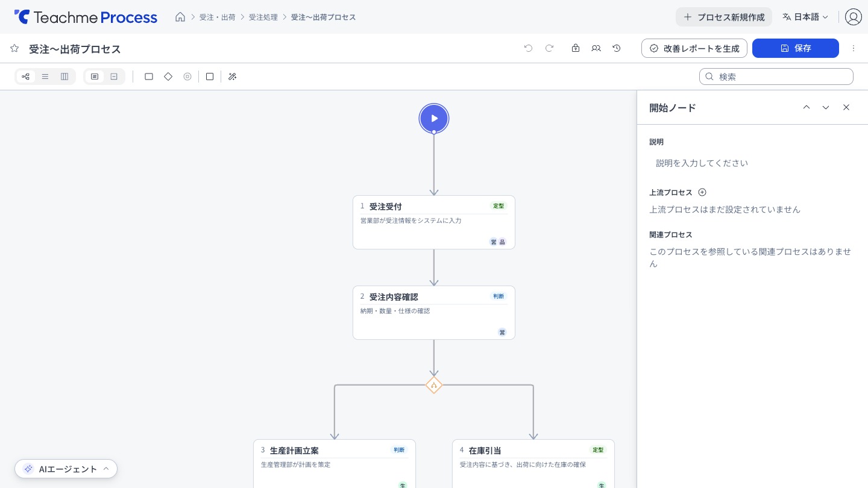This screenshot has height=488, width=868.
Task: Open the vertical three-dot more menu
Action: pyautogui.click(x=854, y=48)
